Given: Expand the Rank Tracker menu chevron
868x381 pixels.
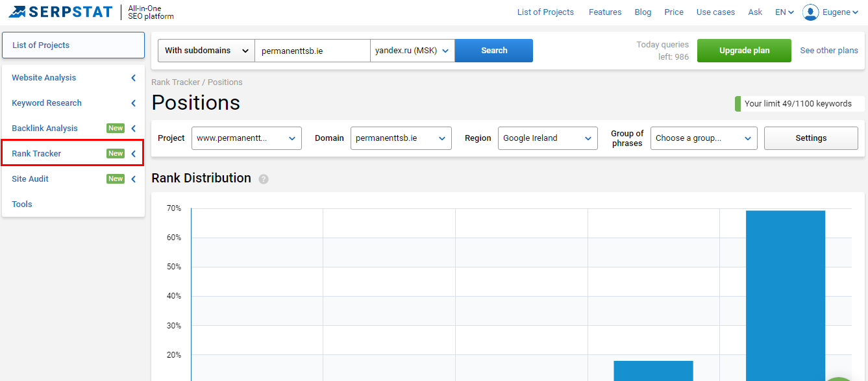Looking at the screenshot, I should 134,154.
